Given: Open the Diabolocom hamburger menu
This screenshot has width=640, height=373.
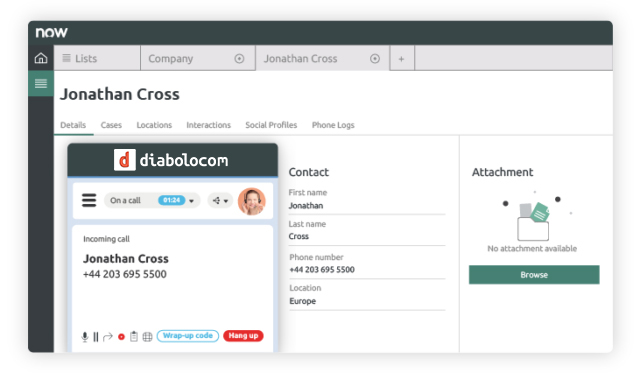Looking at the screenshot, I should 89,200.
